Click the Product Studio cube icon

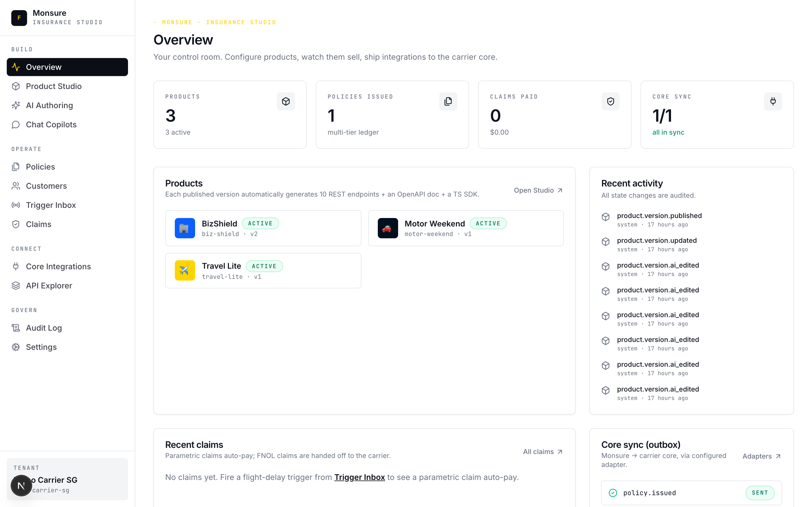[x=16, y=86]
